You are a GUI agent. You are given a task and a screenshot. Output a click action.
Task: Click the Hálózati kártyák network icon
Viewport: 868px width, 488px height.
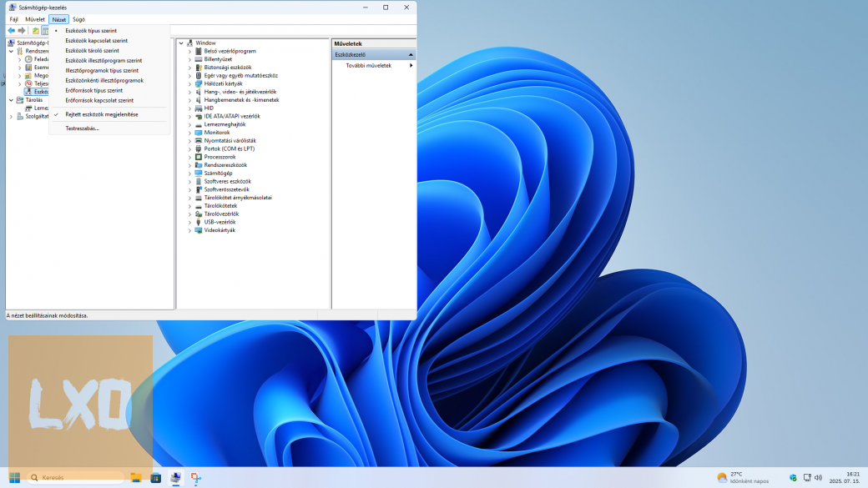pyautogui.click(x=198, y=83)
